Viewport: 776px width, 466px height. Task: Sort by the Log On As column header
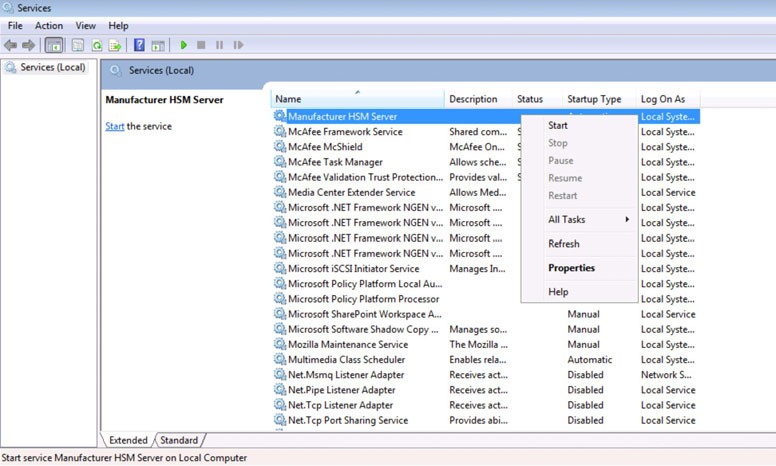pyautogui.click(x=668, y=99)
